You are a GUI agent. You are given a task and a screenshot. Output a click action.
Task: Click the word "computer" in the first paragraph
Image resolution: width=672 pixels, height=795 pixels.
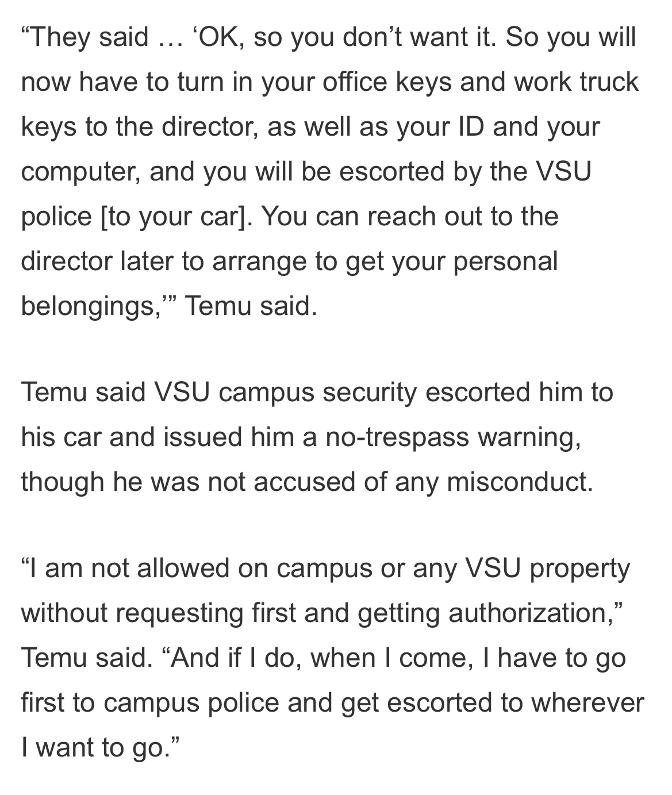click(x=79, y=172)
